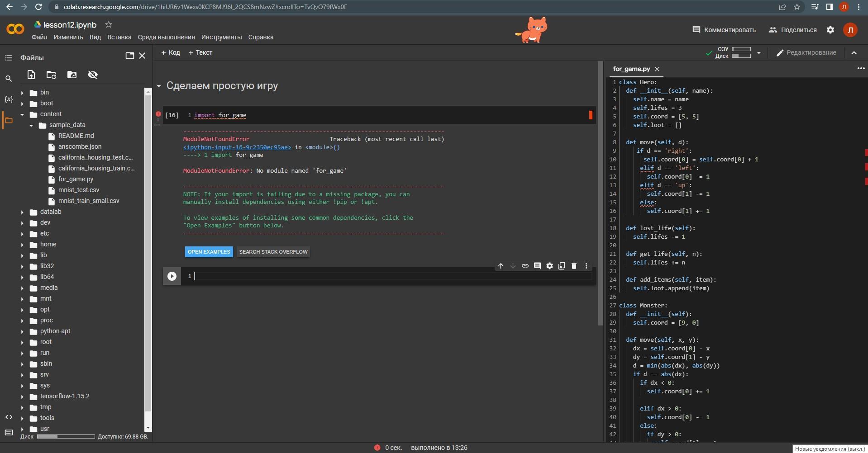Collapse the 'Сделаем простую игру' section
This screenshot has width=868, height=453.
159,86
